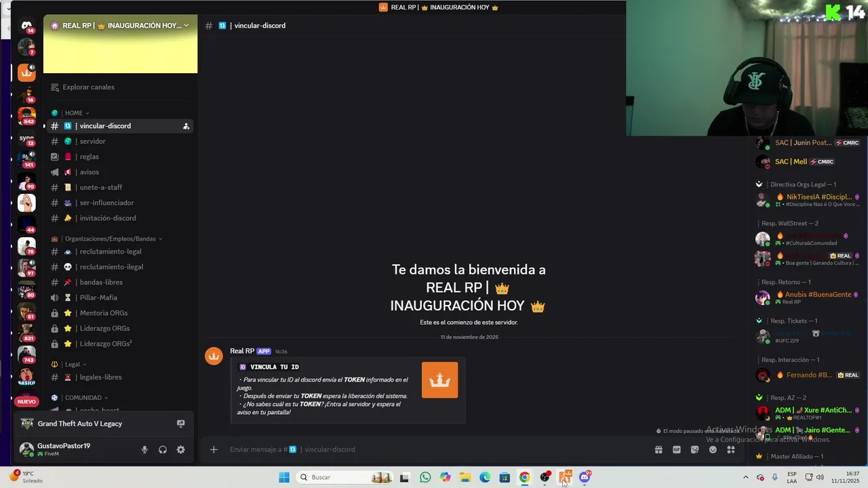
Task: Click the orange crown embed thumbnail
Action: click(439, 380)
